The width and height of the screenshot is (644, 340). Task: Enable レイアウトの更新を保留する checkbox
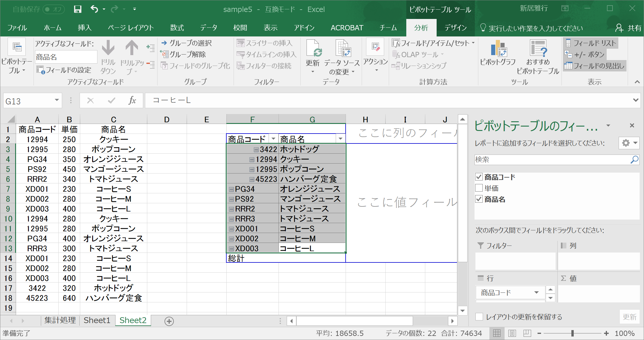(479, 317)
